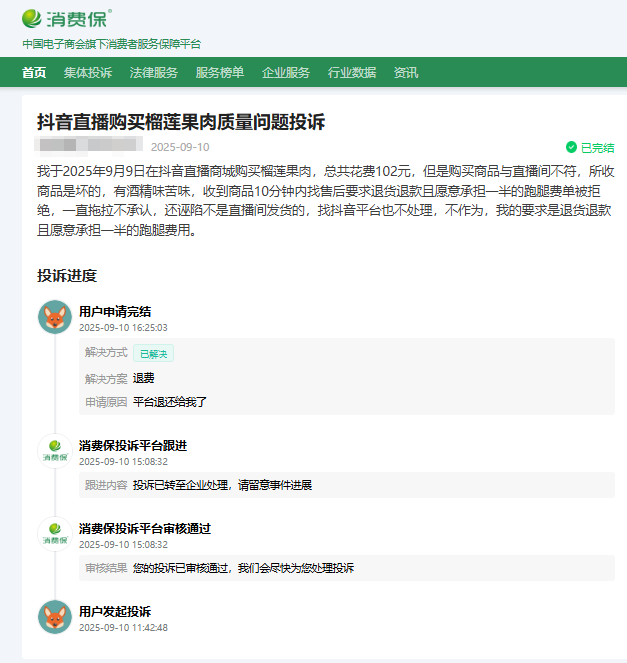Open the 企业服务 menu item

pos(286,73)
